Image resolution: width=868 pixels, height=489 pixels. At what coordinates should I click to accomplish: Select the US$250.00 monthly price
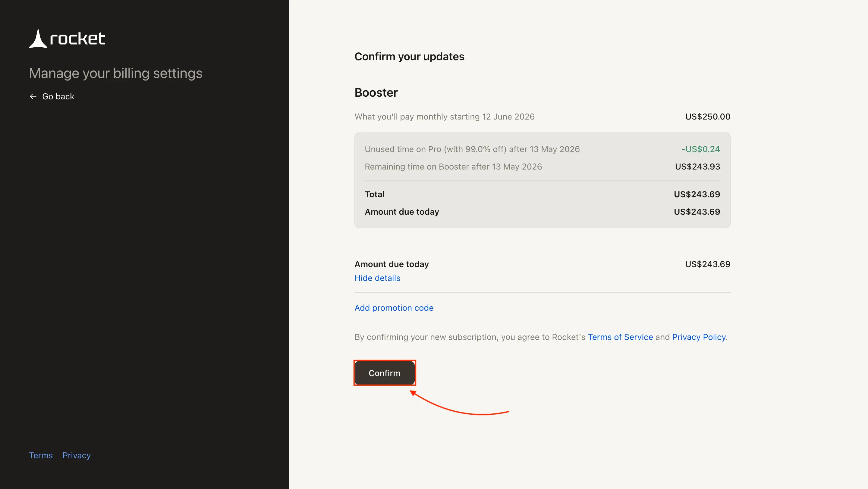[x=708, y=117]
